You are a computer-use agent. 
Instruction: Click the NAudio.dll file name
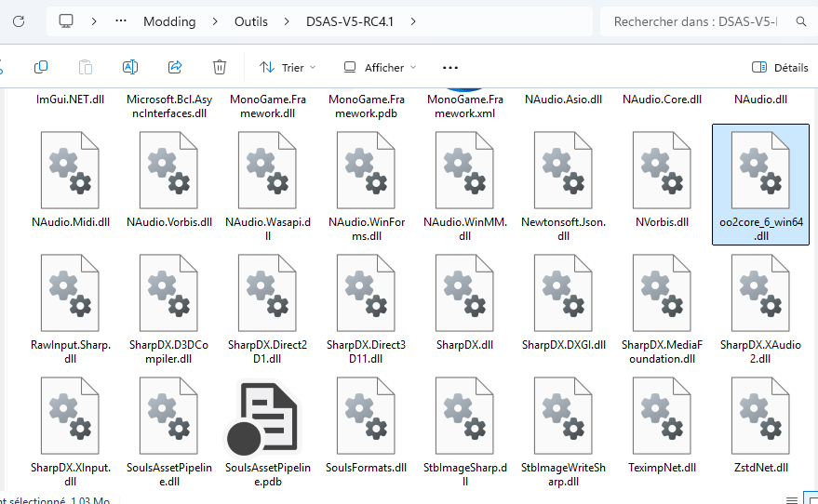tap(760, 99)
